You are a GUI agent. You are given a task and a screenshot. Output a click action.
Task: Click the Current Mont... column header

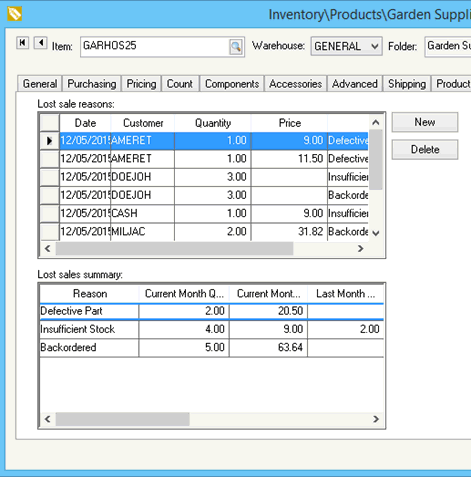click(x=268, y=294)
